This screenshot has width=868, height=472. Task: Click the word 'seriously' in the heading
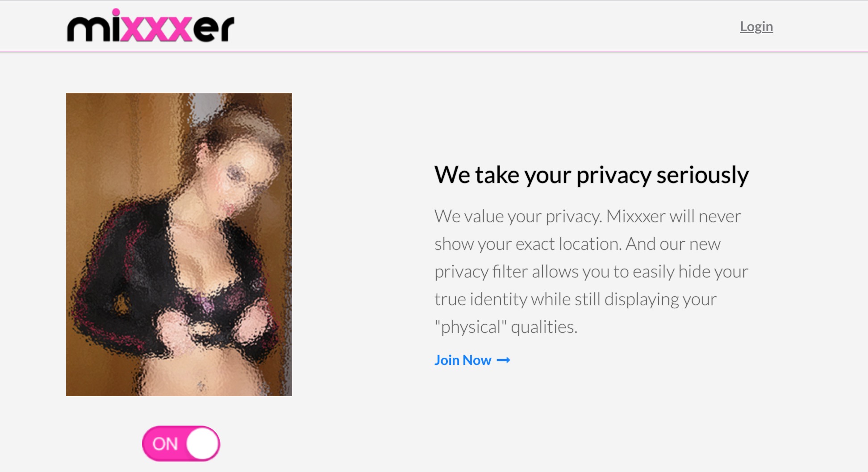(x=702, y=175)
